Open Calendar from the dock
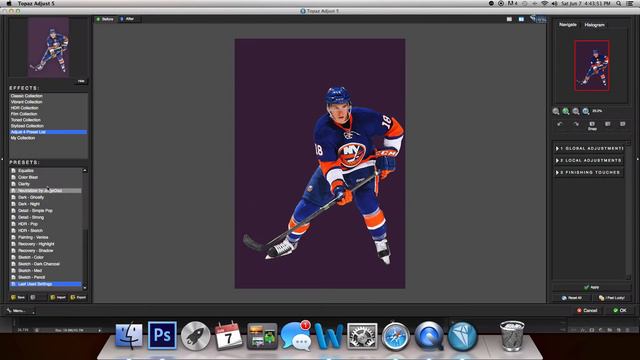 click(x=229, y=336)
